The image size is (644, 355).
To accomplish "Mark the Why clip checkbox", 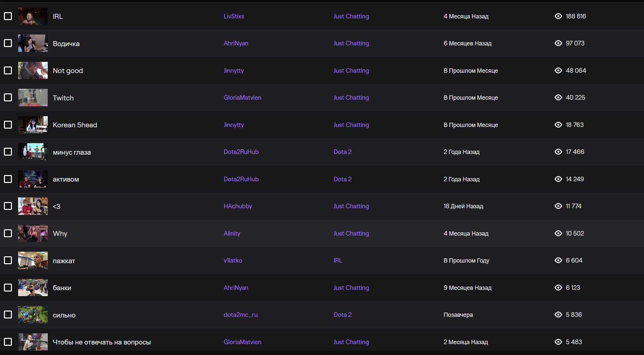I will point(8,233).
